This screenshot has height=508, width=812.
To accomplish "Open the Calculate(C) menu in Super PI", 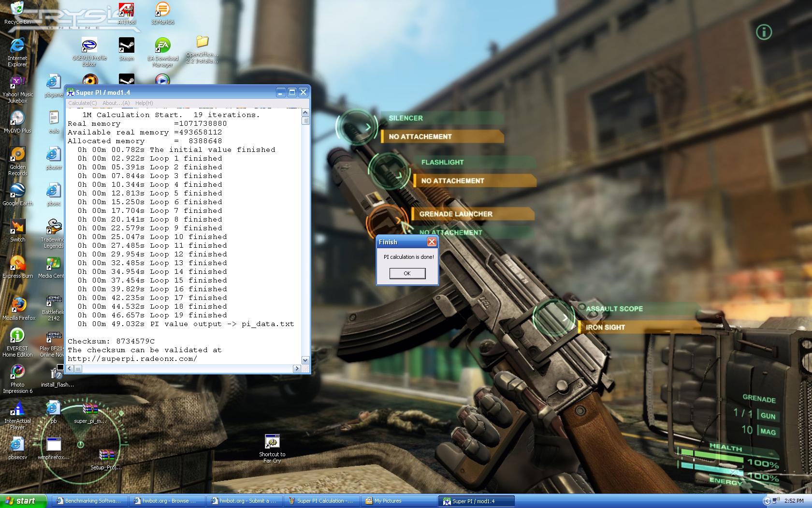I will click(82, 103).
